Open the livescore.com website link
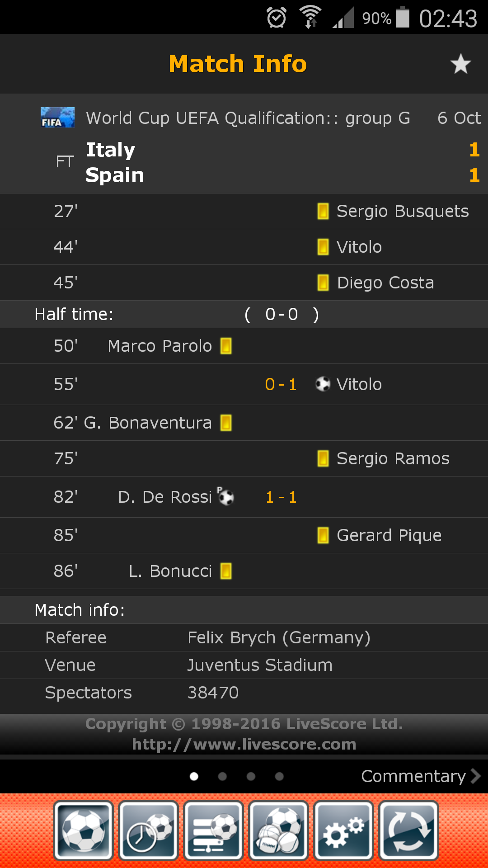This screenshot has height=868, width=488. (x=244, y=744)
